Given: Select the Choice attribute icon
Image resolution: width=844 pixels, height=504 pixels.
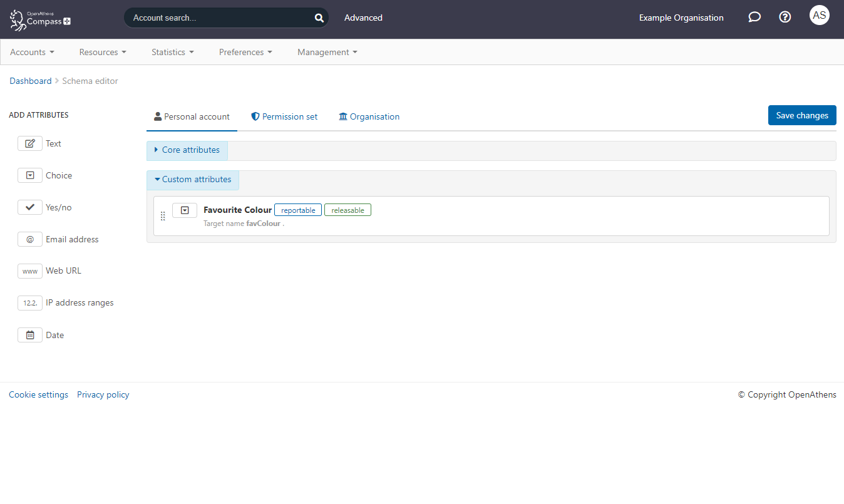Looking at the screenshot, I should pos(30,175).
